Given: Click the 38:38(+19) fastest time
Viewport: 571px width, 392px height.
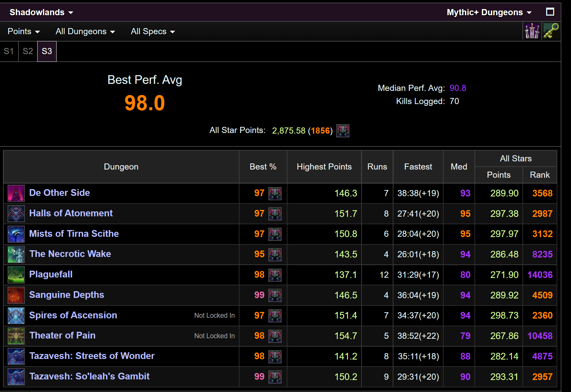Looking at the screenshot, I should click(418, 193).
